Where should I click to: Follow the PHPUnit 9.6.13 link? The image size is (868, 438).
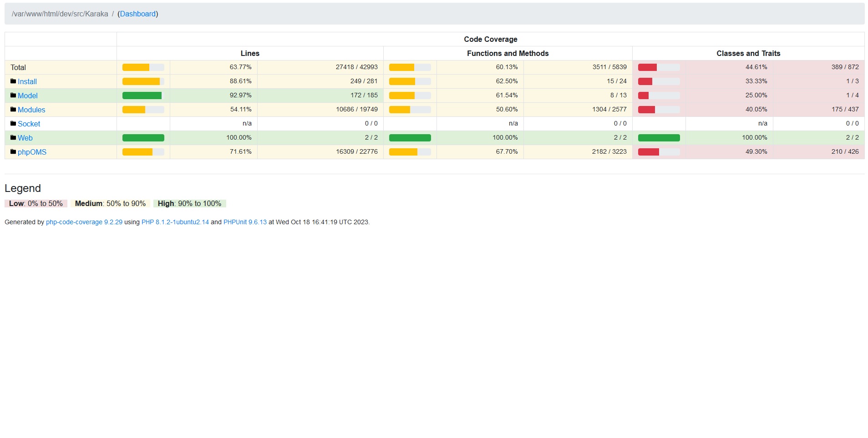[245, 222]
